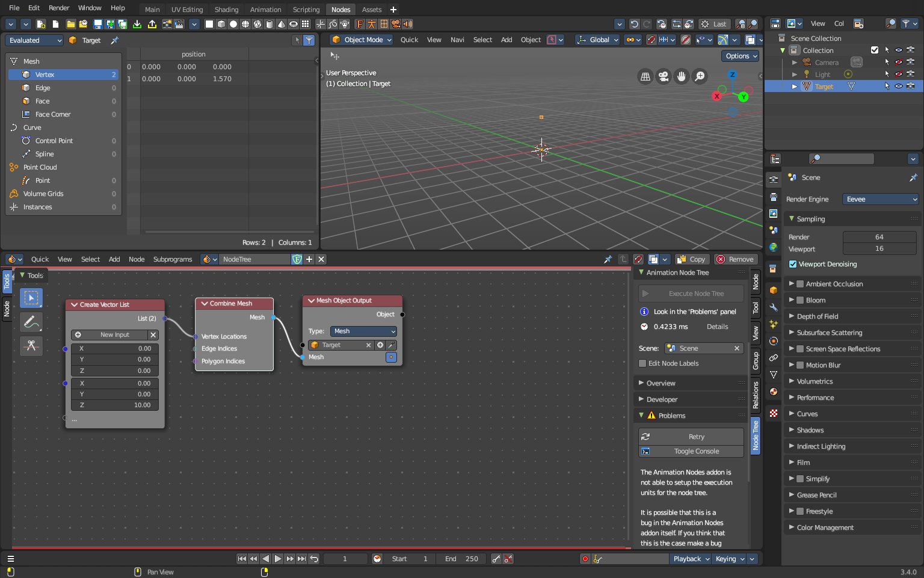924x578 pixels.
Task: Click the hand icon to move the view
Action: tap(681, 76)
